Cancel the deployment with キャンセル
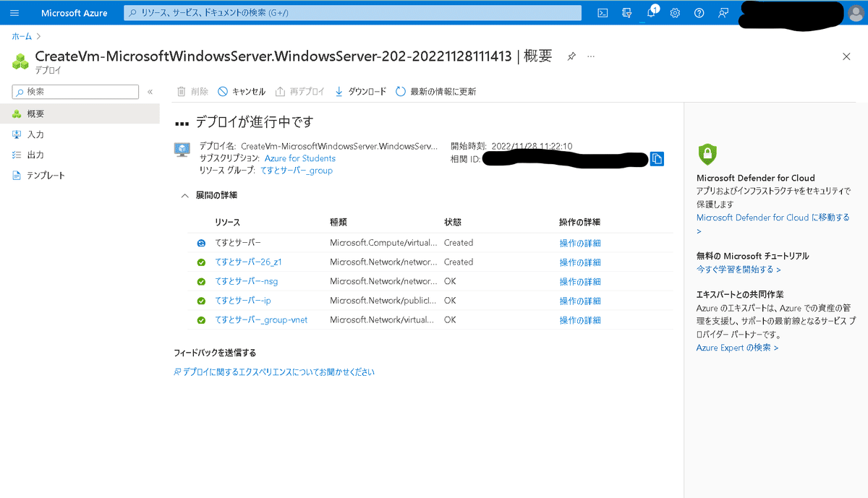 click(x=242, y=92)
